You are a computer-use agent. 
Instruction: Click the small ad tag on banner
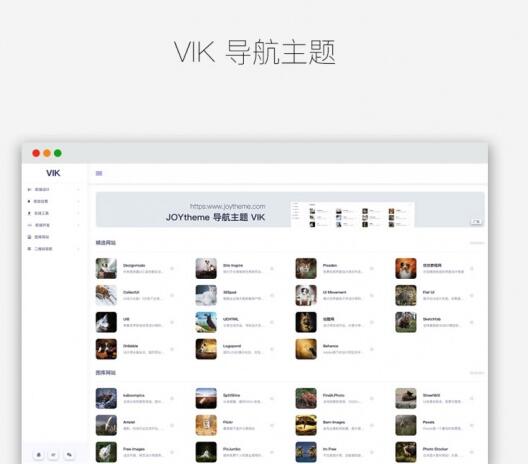(x=476, y=222)
